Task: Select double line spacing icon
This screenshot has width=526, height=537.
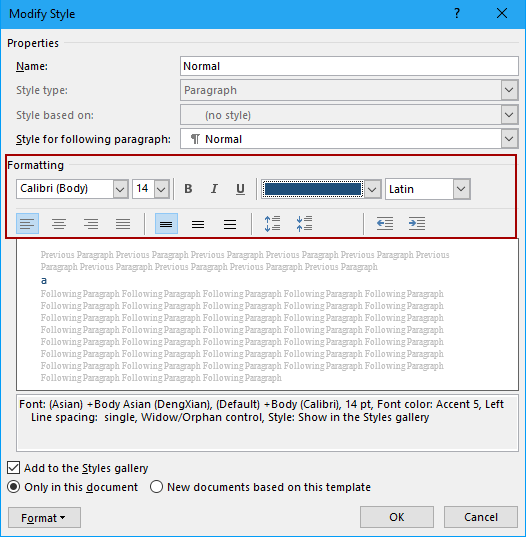Action: coord(230,224)
